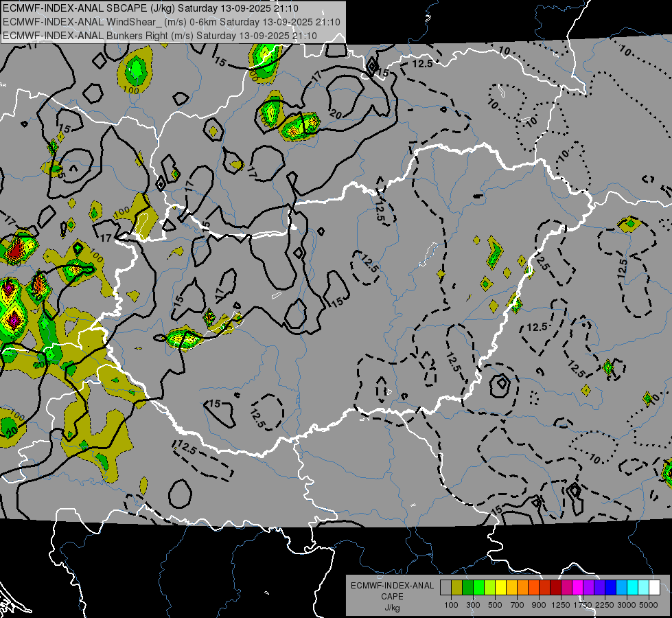Click the purple swatch after 1750

click(589, 587)
